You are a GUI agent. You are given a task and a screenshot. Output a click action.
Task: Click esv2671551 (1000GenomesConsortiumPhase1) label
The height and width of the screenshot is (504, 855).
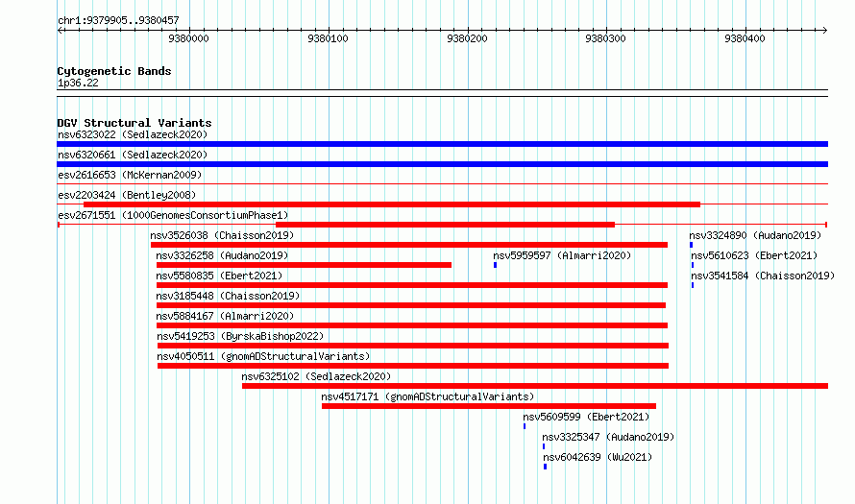(173, 215)
